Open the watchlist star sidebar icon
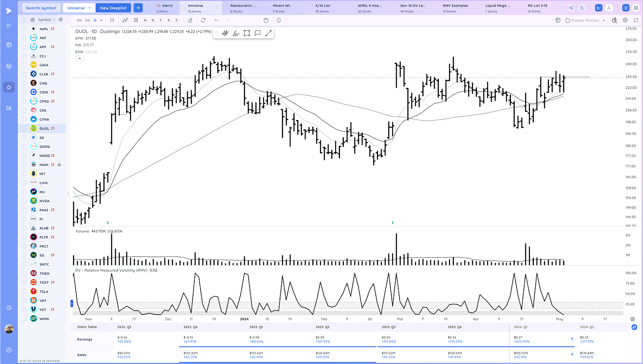The width and height of the screenshot is (643, 364). [9, 87]
